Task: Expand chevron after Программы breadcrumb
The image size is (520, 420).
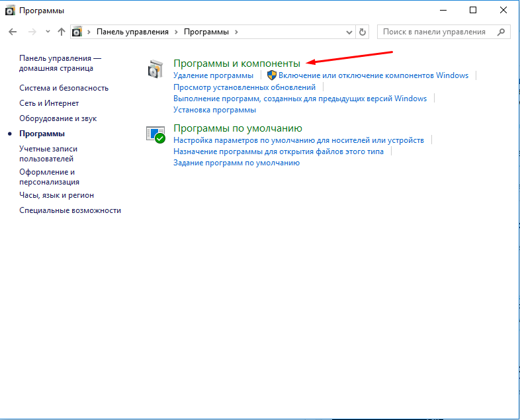Action: 236,32
